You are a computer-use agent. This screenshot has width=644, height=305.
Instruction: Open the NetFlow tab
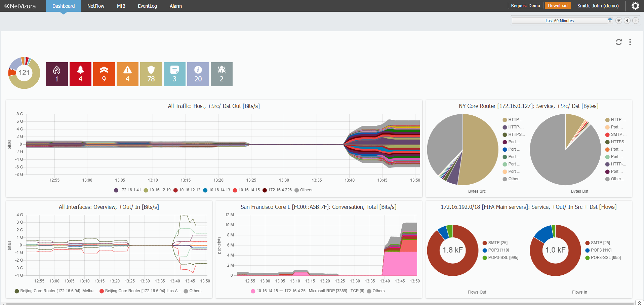(x=96, y=6)
